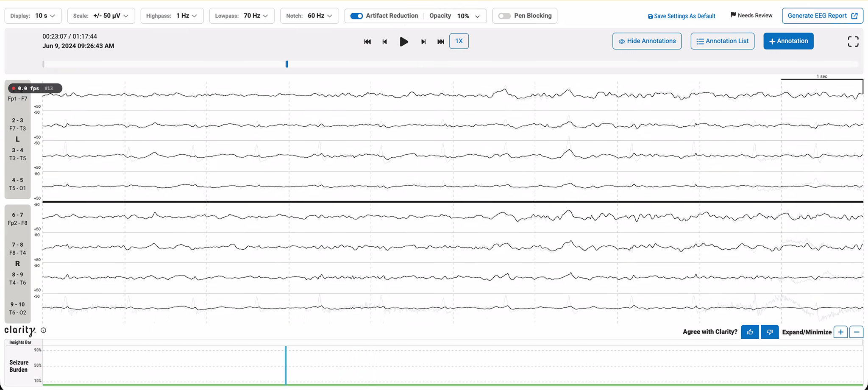Thumbs up to agree with Clarity
The height and width of the screenshot is (390, 868).
(x=750, y=332)
